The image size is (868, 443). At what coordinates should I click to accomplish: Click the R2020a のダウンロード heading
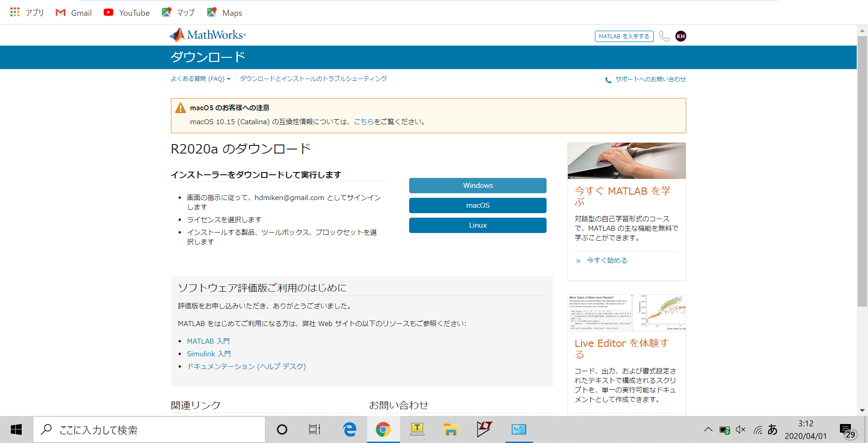click(x=241, y=149)
